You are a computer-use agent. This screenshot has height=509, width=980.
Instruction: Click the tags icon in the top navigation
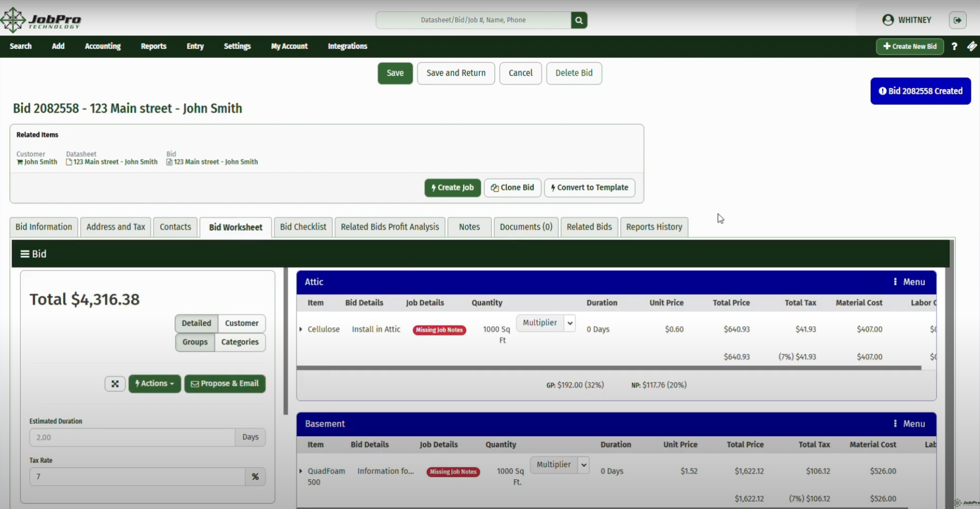(972, 46)
